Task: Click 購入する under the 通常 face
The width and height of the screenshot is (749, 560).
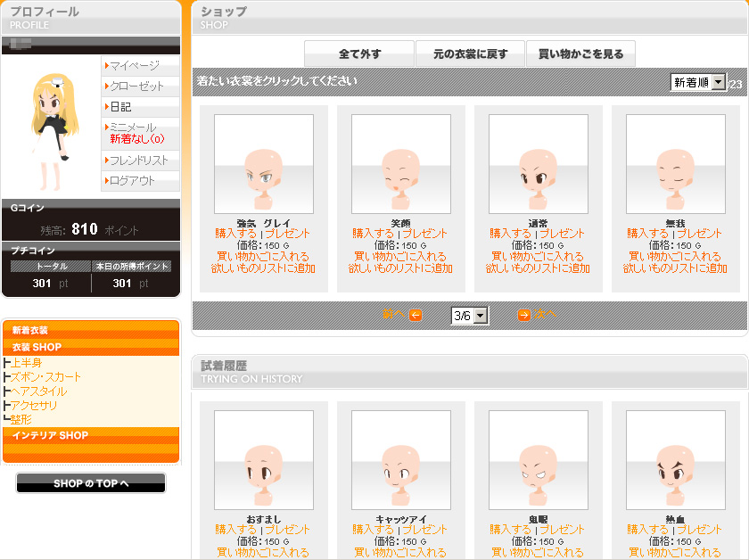Action: pos(510,234)
